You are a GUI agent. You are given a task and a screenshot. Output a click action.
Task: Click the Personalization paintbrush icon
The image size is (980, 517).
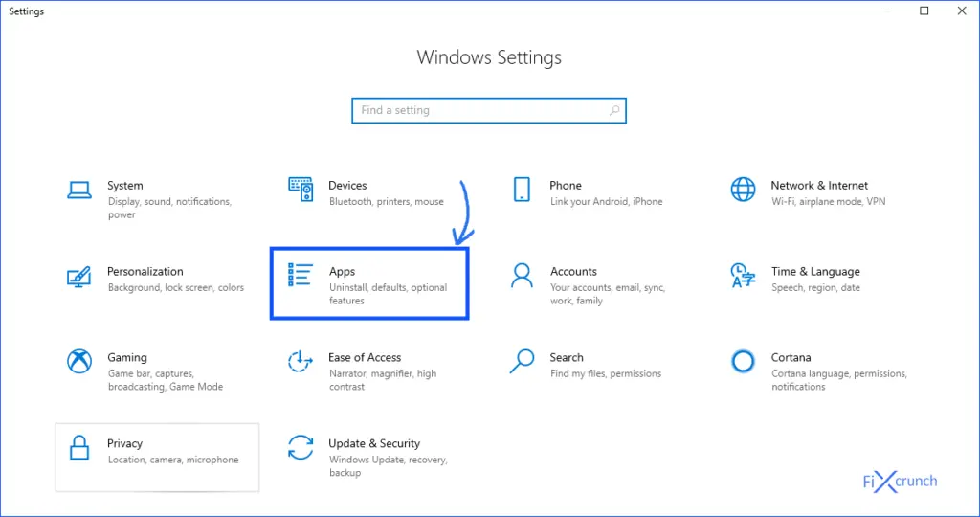(x=79, y=277)
